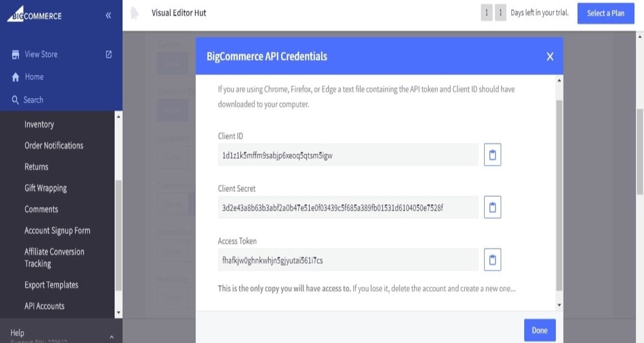Viewport: 644px width, 343px height.
Task: Copy the Client ID to clipboard
Action: click(x=492, y=155)
